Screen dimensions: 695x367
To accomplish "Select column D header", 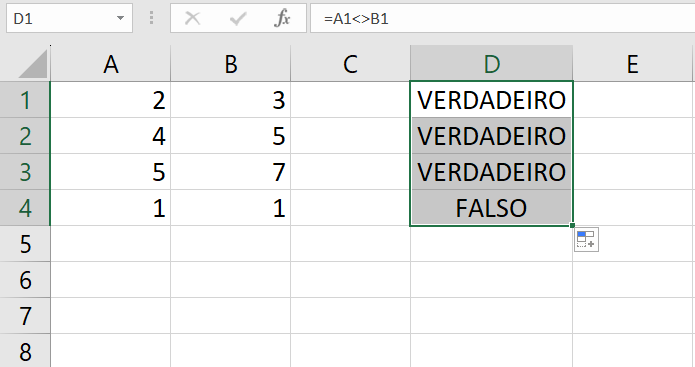I will coord(492,64).
